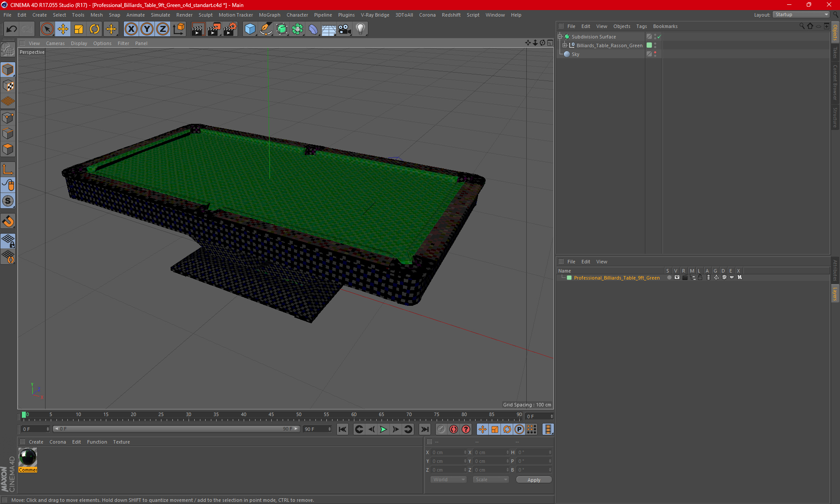840x504 pixels.
Task: Add a Light object icon
Action: (x=360, y=29)
